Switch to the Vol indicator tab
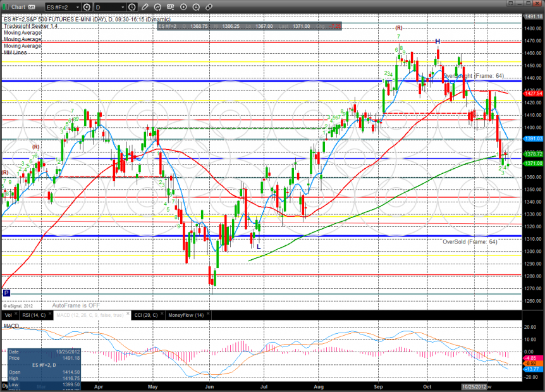The height and width of the screenshot is (392, 545). (x=8, y=315)
